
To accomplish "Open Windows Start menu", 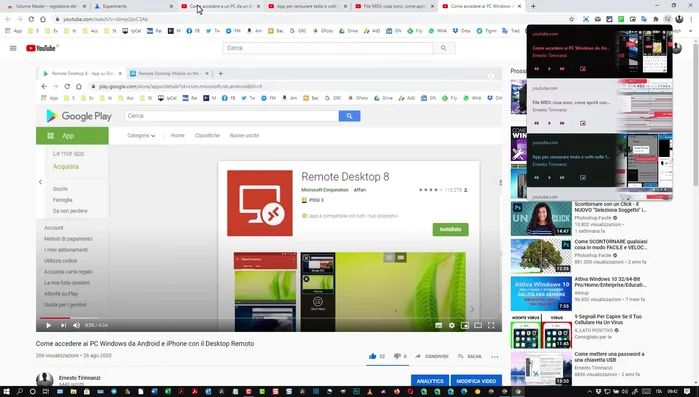I will point(6,392).
